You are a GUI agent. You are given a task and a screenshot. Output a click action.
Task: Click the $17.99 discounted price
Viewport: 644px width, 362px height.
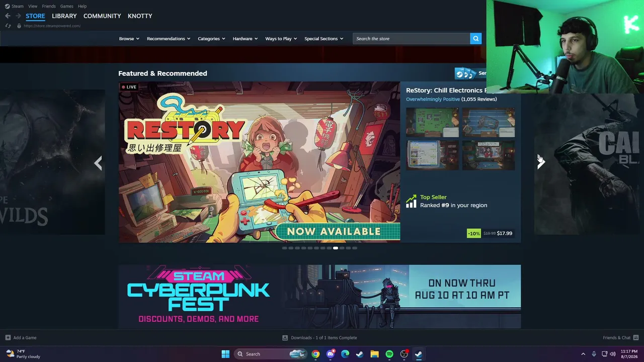pyautogui.click(x=505, y=233)
